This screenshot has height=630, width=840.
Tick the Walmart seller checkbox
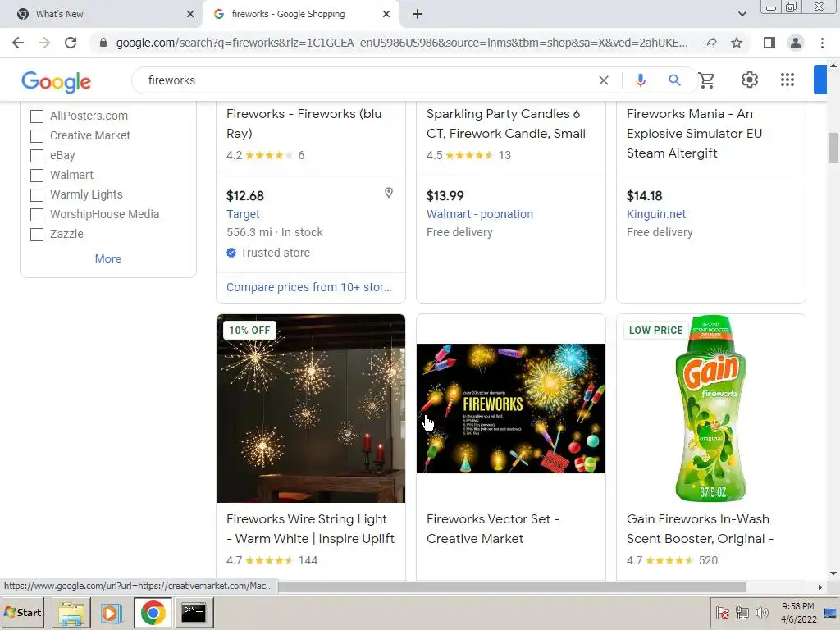tap(36, 176)
